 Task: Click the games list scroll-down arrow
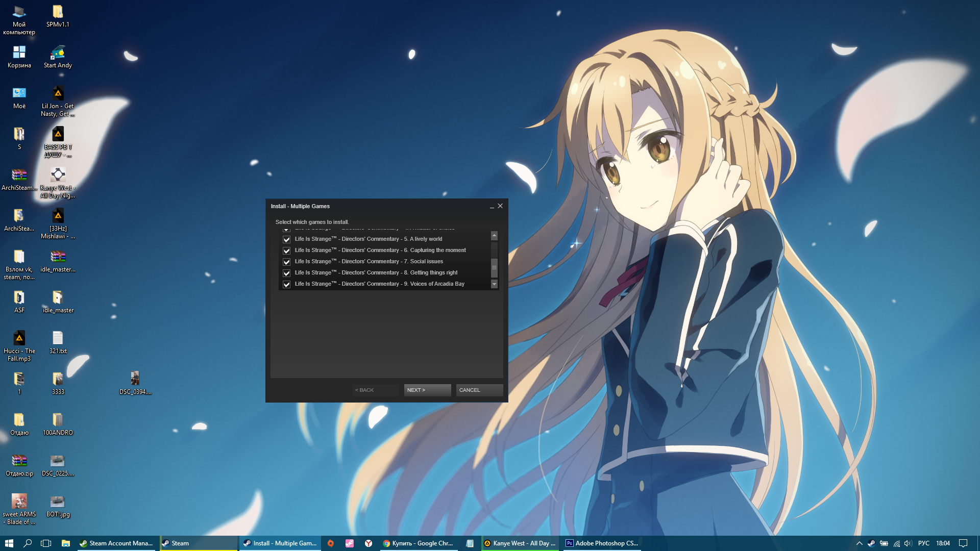[494, 284]
